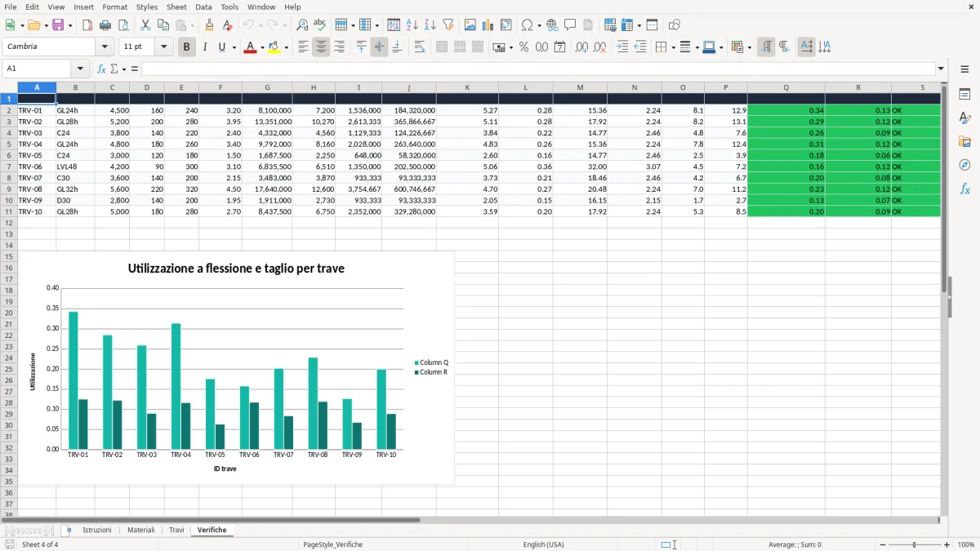Open the Underline style dropdown arrow
The width and height of the screenshot is (980, 551).
click(x=234, y=47)
